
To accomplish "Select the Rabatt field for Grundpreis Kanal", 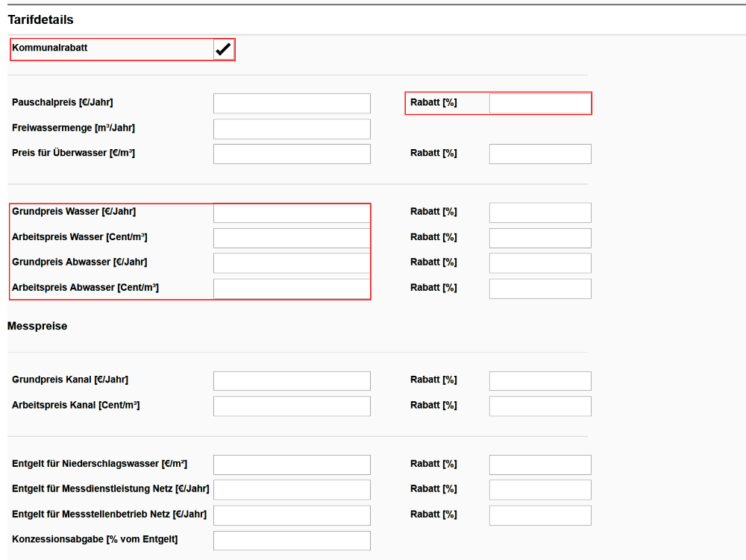I will tap(540, 381).
